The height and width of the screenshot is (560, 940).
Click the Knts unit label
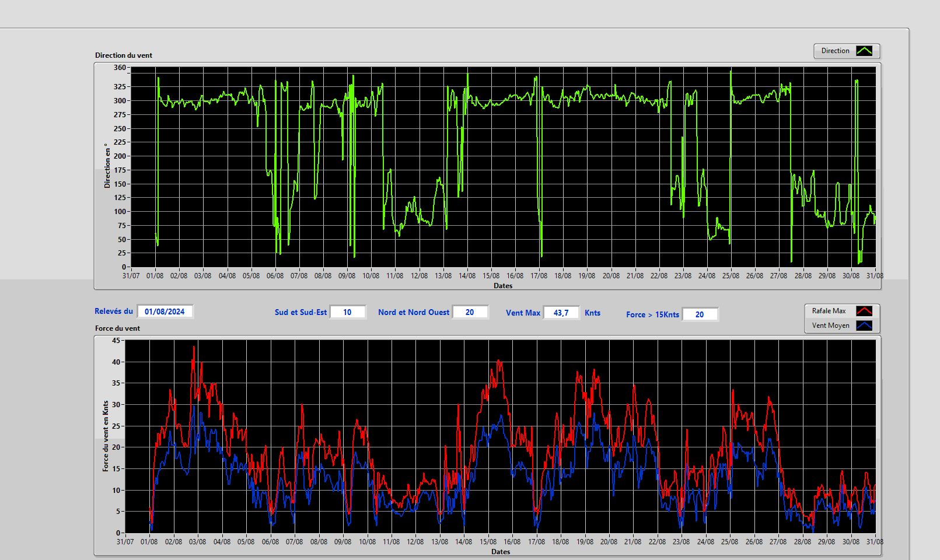592,313
